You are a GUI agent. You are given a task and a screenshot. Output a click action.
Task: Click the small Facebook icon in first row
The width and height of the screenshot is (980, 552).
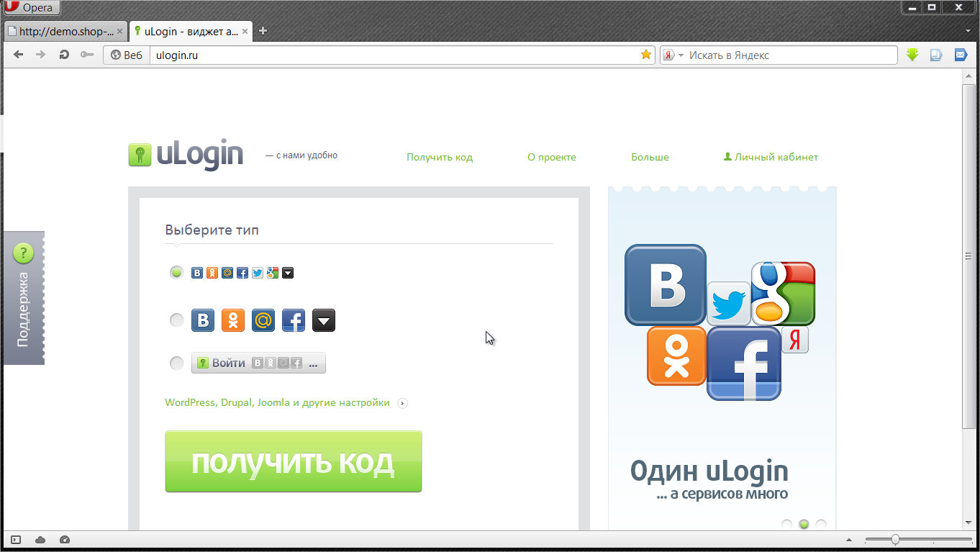(x=242, y=273)
